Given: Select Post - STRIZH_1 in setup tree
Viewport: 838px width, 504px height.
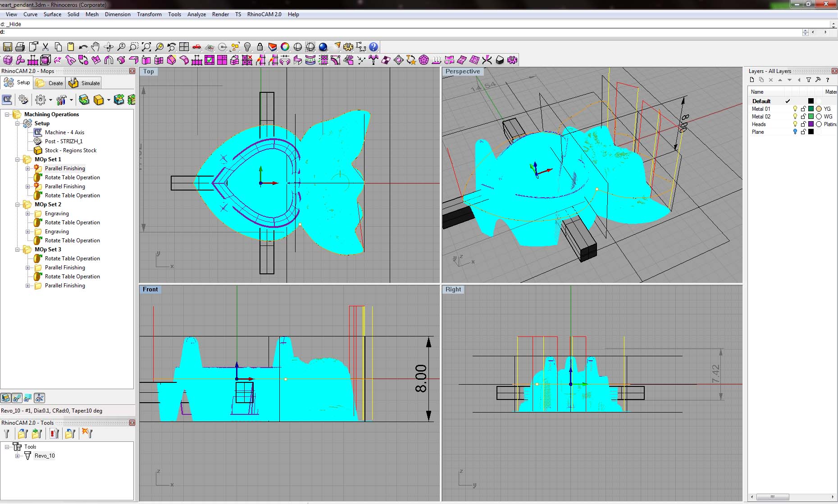Looking at the screenshot, I should click(64, 141).
